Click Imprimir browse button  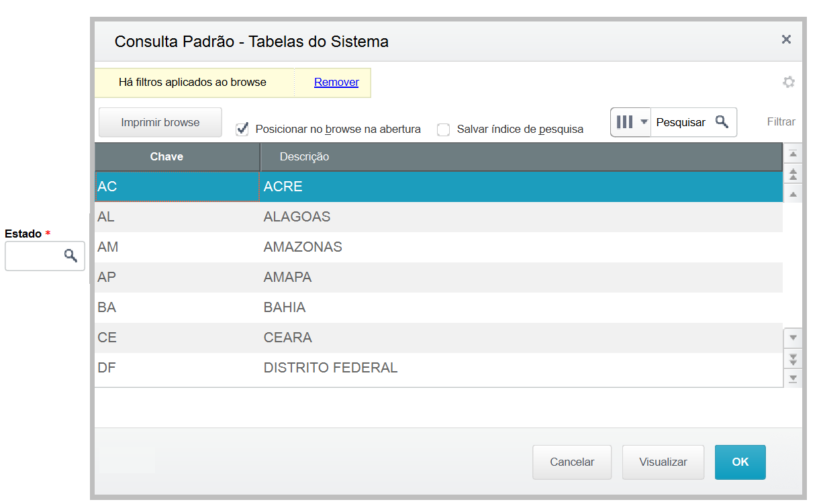coord(160,123)
